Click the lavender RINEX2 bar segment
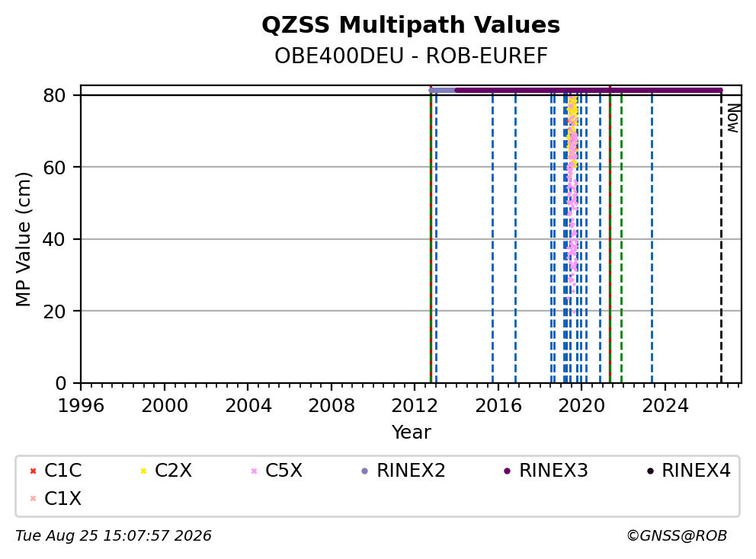The width and height of the screenshot is (756, 559). [442, 90]
